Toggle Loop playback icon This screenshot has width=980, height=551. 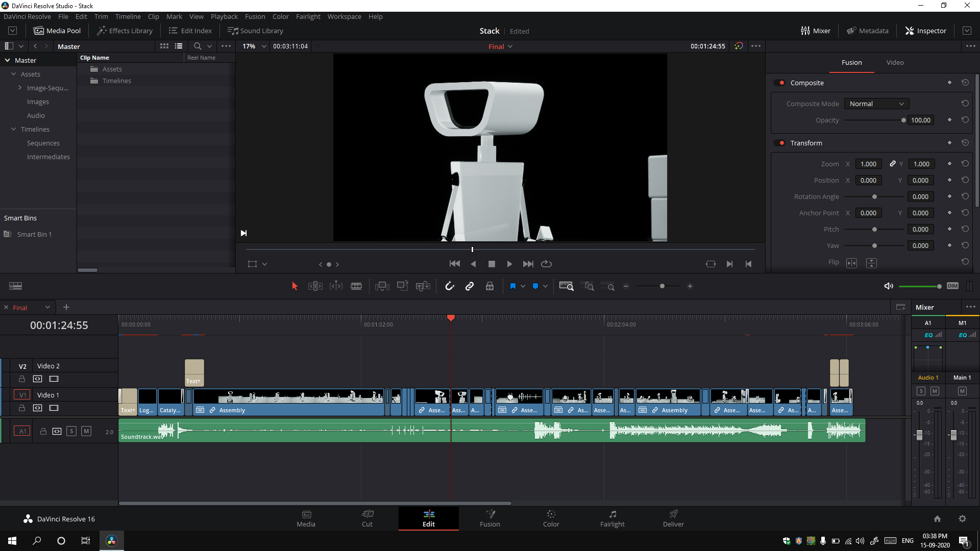(x=546, y=264)
